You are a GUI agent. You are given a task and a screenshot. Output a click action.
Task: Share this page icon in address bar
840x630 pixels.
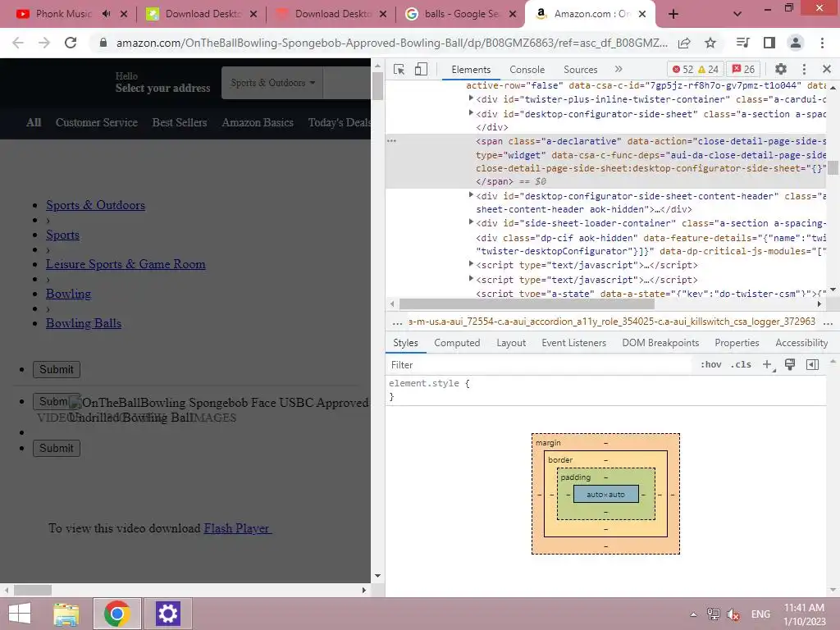click(x=684, y=43)
